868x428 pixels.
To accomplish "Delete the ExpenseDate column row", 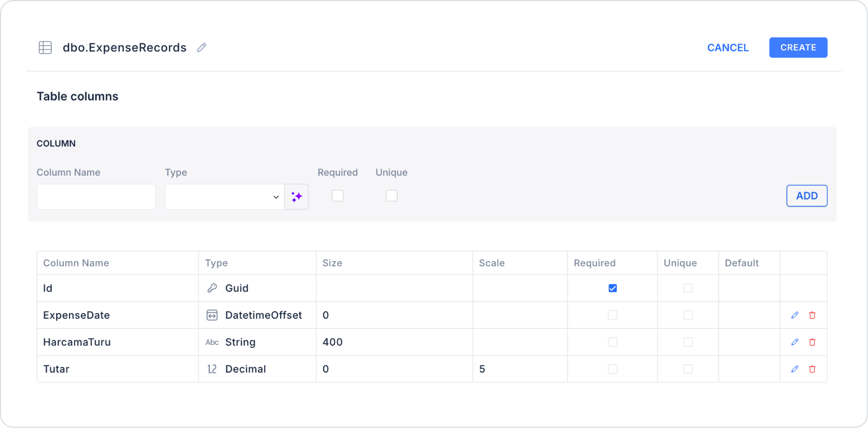I will click(813, 315).
